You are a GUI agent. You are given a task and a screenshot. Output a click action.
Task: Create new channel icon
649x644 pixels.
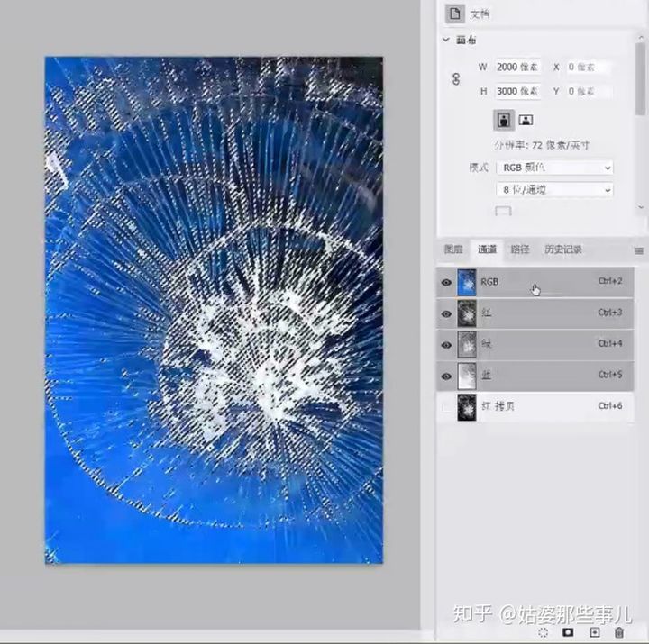[594, 632]
